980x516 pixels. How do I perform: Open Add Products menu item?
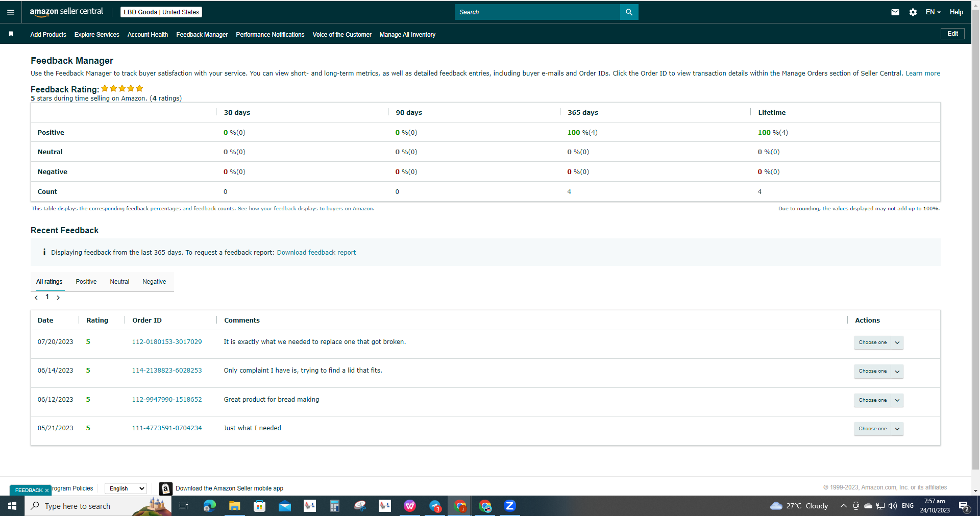click(x=48, y=35)
